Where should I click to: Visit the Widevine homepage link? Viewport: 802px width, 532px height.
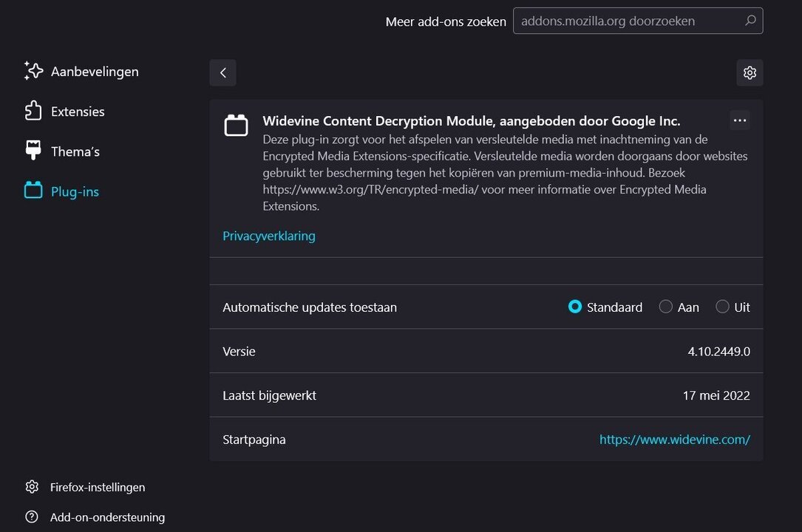coord(674,439)
